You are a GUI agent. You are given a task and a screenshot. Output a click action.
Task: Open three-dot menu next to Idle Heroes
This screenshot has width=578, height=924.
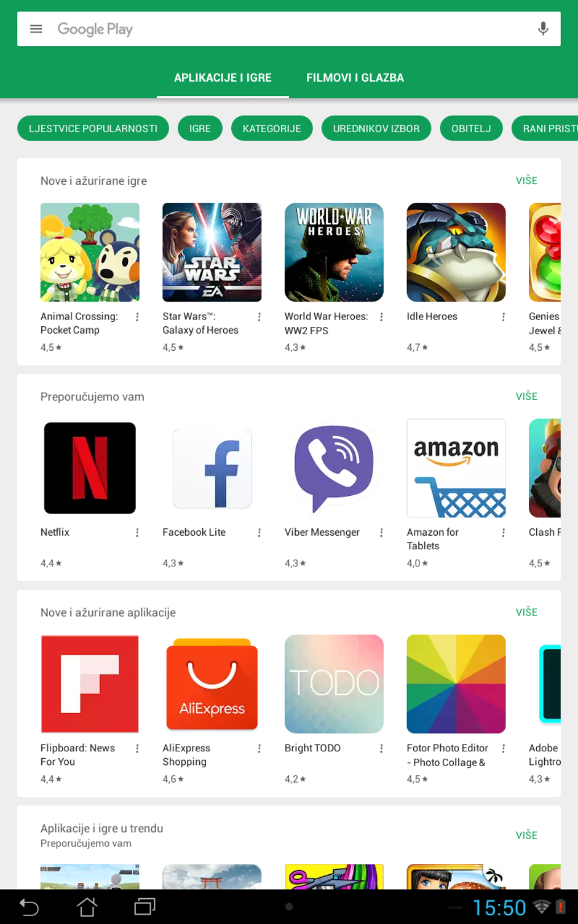coord(504,317)
